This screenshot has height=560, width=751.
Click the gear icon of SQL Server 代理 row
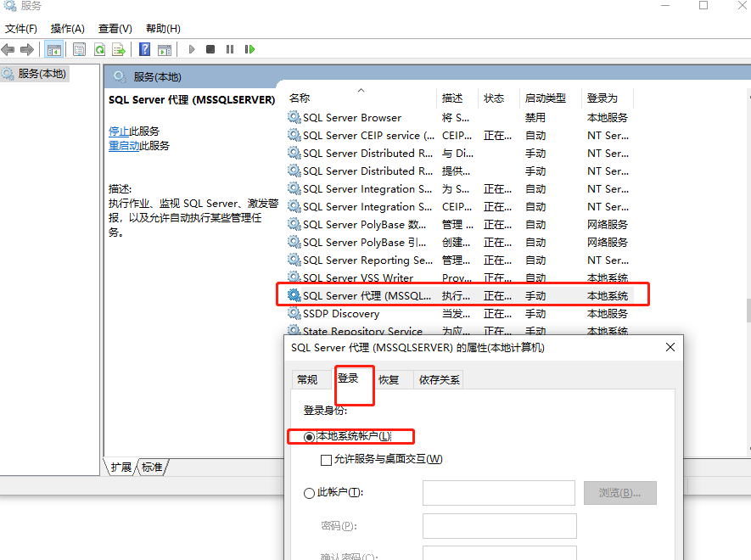point(294,295)
